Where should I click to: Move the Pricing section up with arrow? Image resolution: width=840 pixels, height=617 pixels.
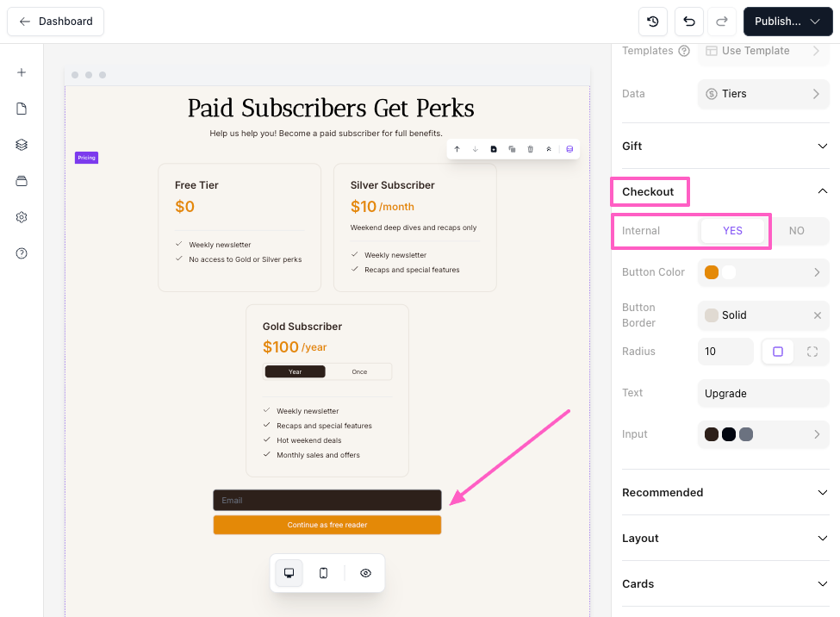[x=457, y=149]
